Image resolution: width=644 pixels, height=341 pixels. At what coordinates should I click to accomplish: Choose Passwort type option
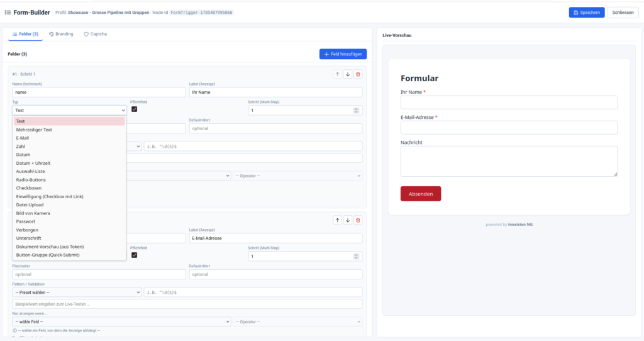tap(69, 221)
